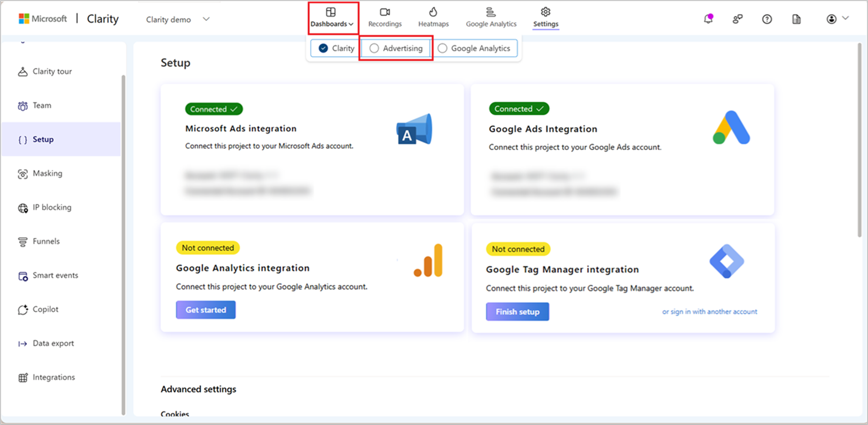The width and height of the screenshot is (868, 425).
Task: Click the Google Tag Manager integration title
Action: pos(562,270)
